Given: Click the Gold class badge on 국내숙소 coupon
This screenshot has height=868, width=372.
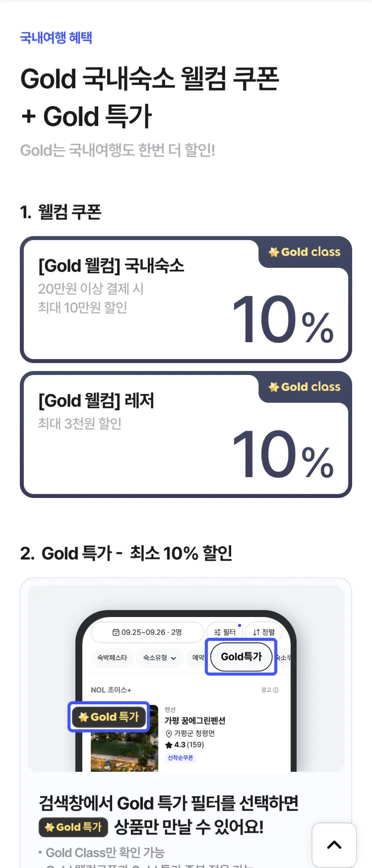Looking at the screenshot, I should pos(305,252).
